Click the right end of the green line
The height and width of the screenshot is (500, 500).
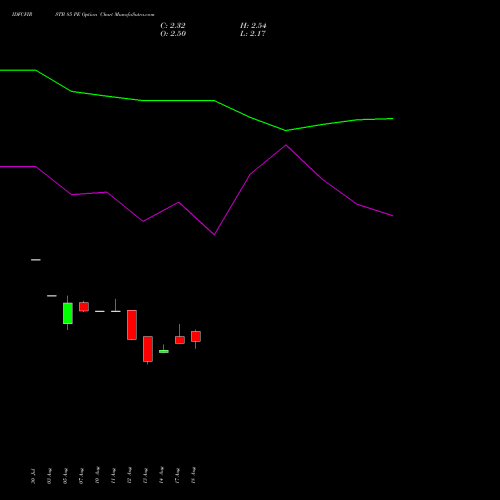point(392,119)
